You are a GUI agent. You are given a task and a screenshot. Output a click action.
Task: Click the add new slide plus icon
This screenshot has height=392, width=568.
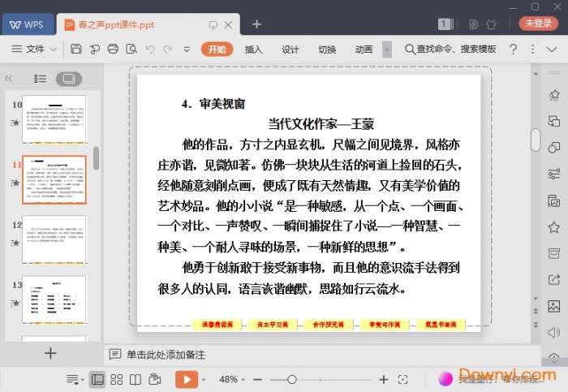[50, 353]
